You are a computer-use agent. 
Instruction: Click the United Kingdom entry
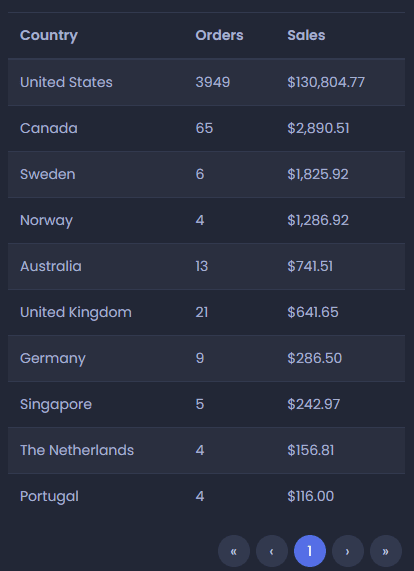point(76,312)
